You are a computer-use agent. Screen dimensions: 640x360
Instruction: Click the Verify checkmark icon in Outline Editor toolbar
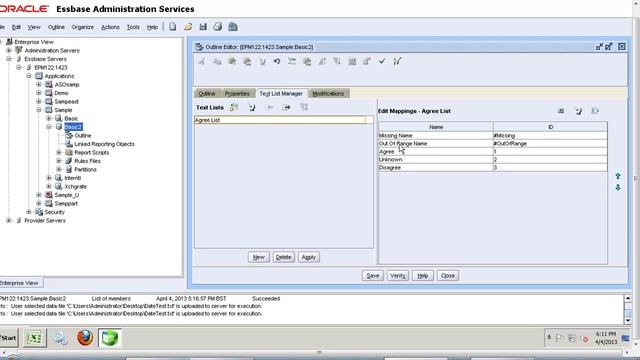pos(382,61)
